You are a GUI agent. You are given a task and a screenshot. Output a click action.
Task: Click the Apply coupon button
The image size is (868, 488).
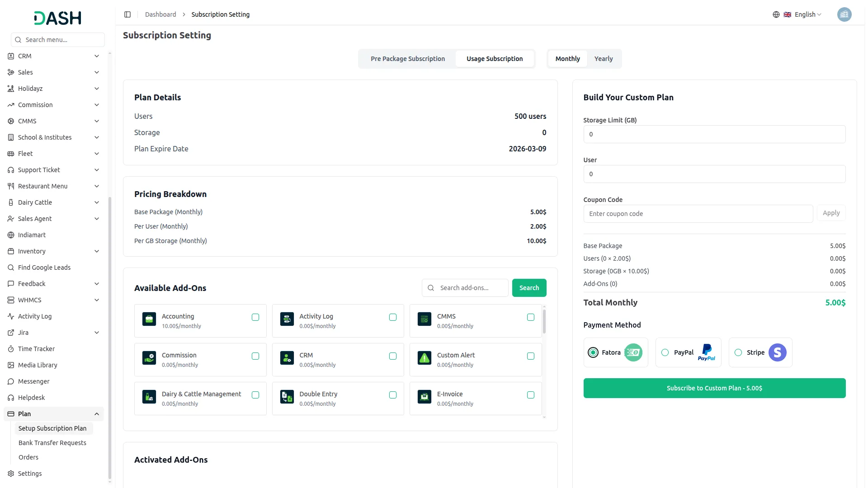[831, 213]
